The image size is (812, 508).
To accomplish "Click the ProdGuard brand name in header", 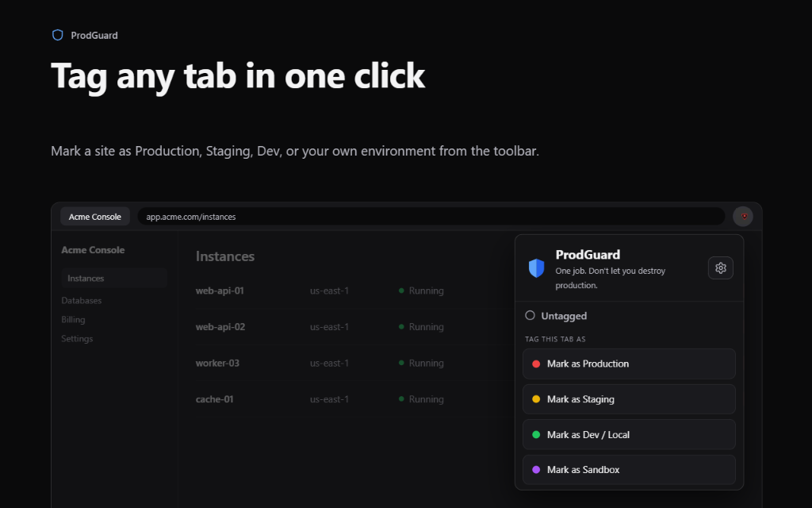I will coord(94,35).
